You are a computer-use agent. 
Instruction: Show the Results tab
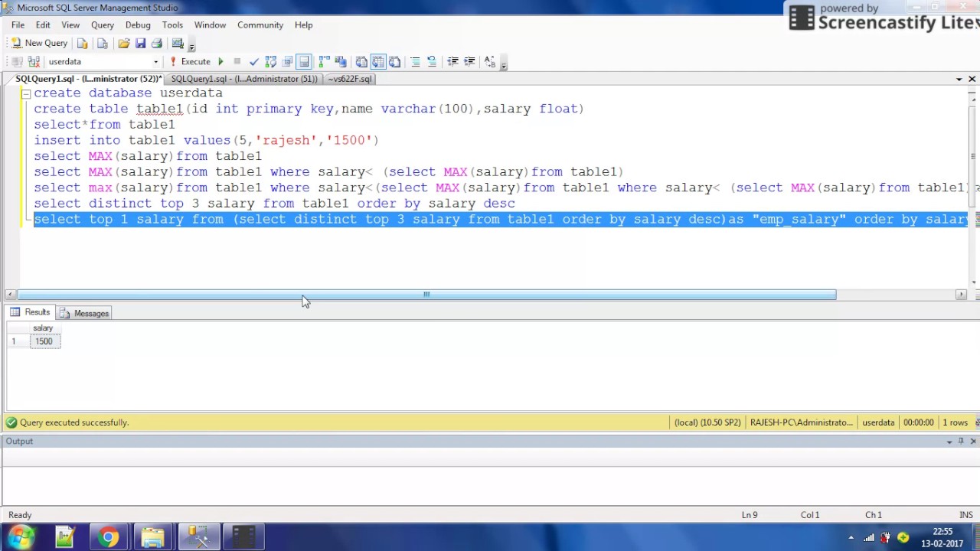(x=30, y=312)
